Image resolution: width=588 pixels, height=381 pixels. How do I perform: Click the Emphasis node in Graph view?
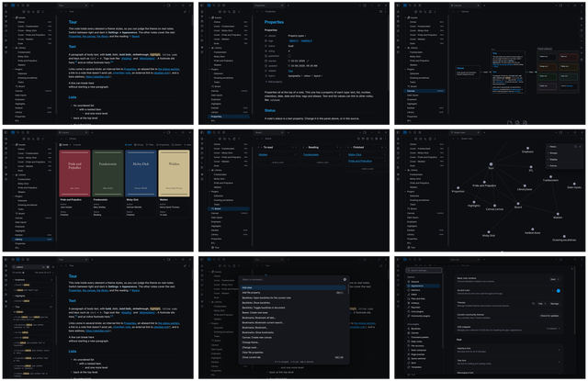[527, 148]
